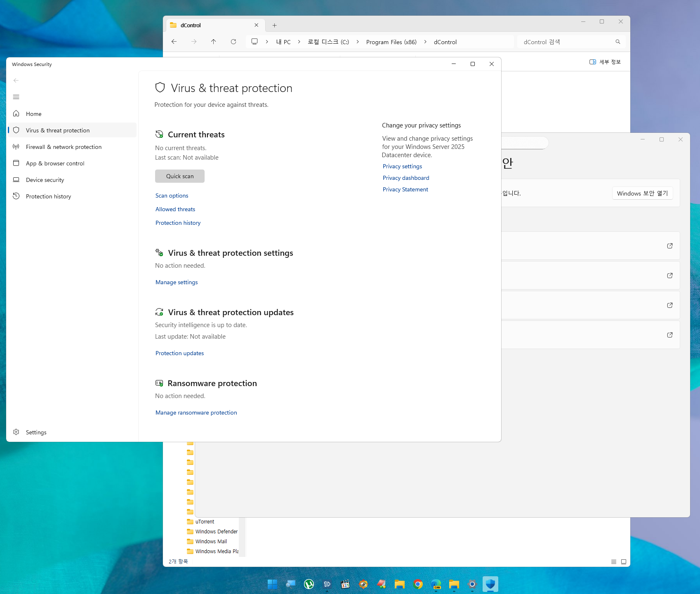
Task: Close the dControl tab
Action: tap(257, 25)
